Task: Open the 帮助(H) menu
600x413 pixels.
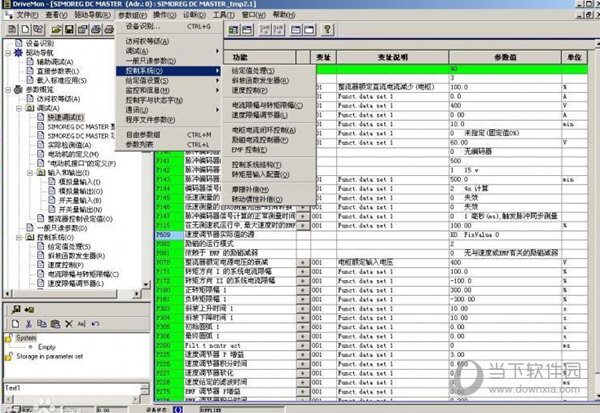Action: 284,15
